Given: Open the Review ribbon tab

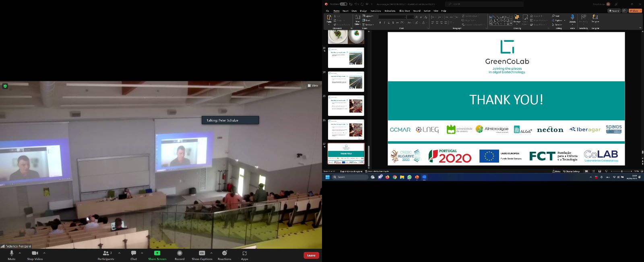Looking at the screenshot, I should (x=427, y=11).
